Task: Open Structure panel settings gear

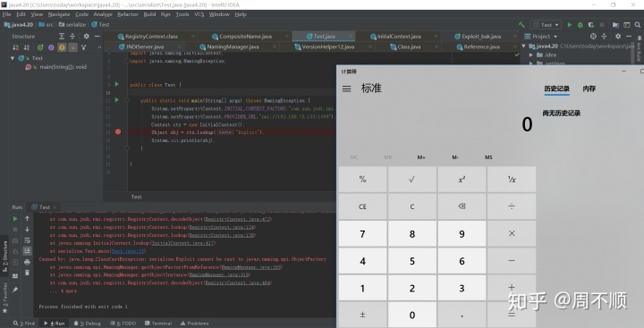Action: tap(86, 36)
